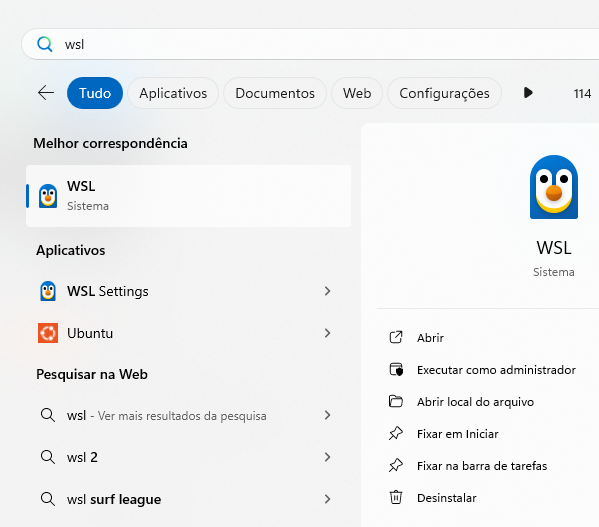Switch to the Web filter tab
The width and height of the screenshot is (599, 527).
[357, 93]
